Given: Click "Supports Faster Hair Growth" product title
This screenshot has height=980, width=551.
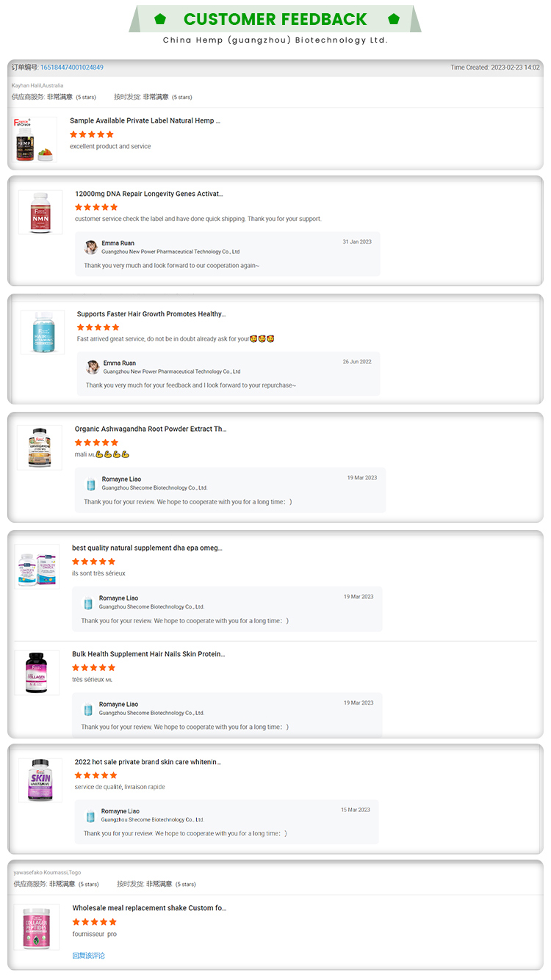Looking at the screenshot, I should pyautogui.click(x=151, y=314).
